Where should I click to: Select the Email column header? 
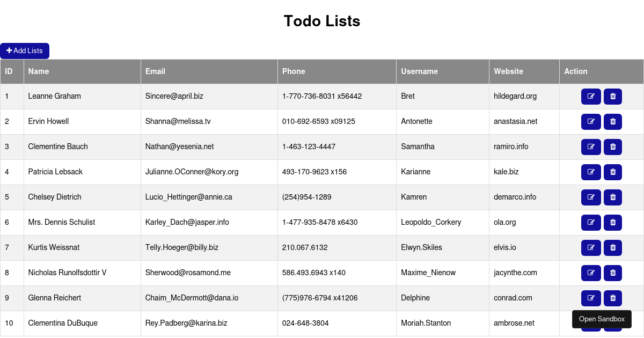(155, 71)
